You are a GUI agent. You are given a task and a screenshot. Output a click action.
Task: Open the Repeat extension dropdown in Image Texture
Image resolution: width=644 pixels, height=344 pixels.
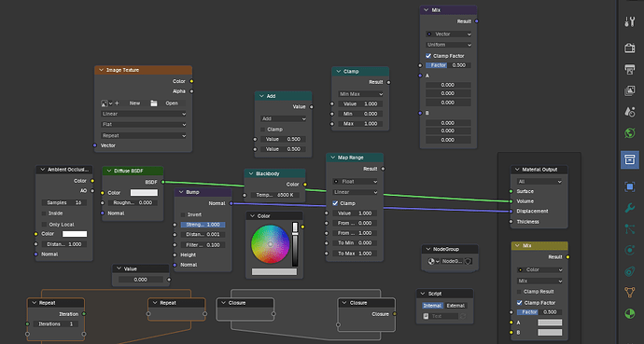click(144, 136)
